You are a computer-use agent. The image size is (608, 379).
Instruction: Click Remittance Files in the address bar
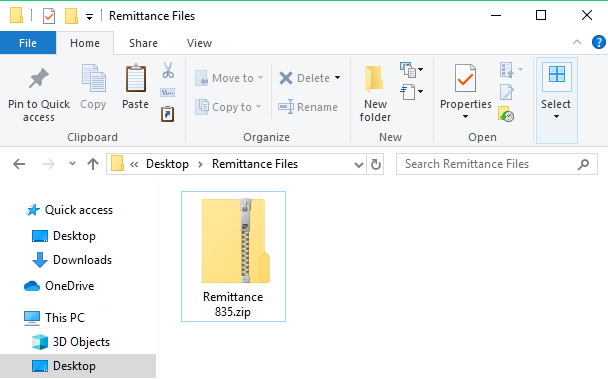click(x=255, y=164)
